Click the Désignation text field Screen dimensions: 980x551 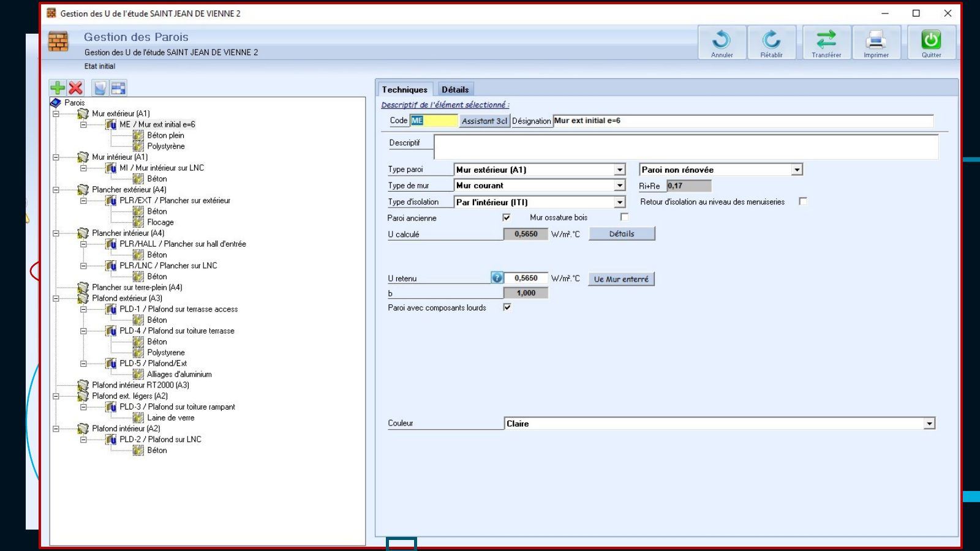(743, 121)
